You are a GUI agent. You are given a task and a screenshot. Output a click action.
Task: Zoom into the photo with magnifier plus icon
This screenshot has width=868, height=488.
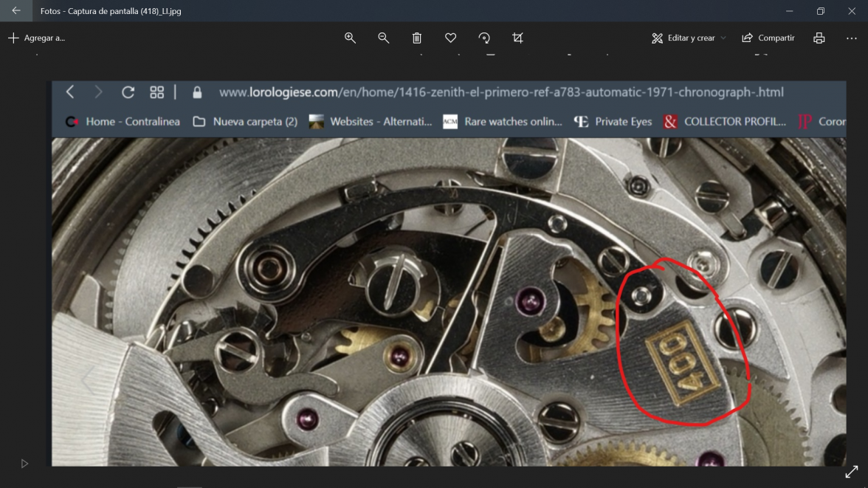(350, 38)
